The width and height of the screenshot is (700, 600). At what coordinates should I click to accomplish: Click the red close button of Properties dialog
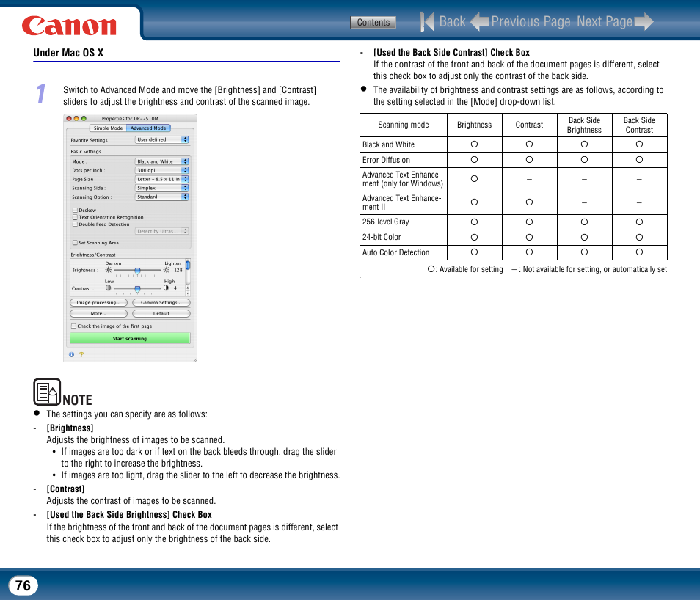(69, 118)
